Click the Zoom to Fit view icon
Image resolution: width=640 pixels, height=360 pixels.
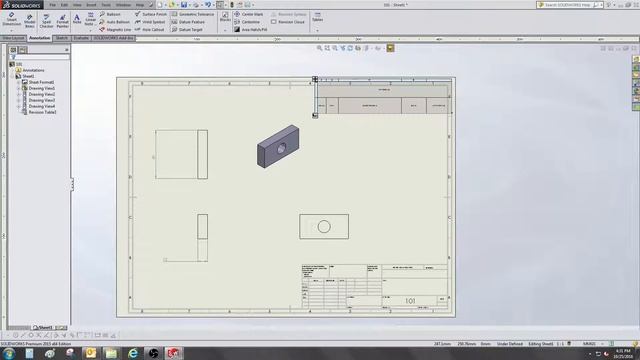point(320,48)
